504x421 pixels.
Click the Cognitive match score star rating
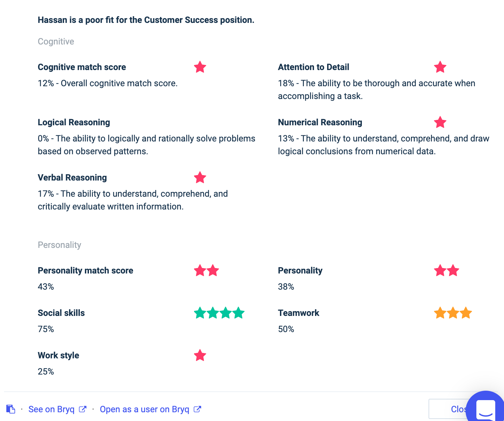(x=200, y=67)
